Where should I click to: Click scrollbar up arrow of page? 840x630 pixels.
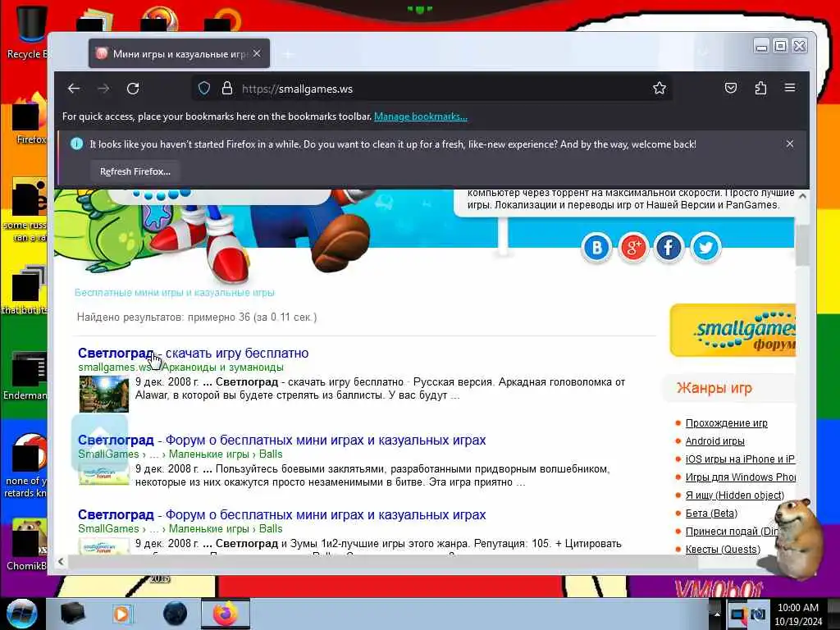802,196
